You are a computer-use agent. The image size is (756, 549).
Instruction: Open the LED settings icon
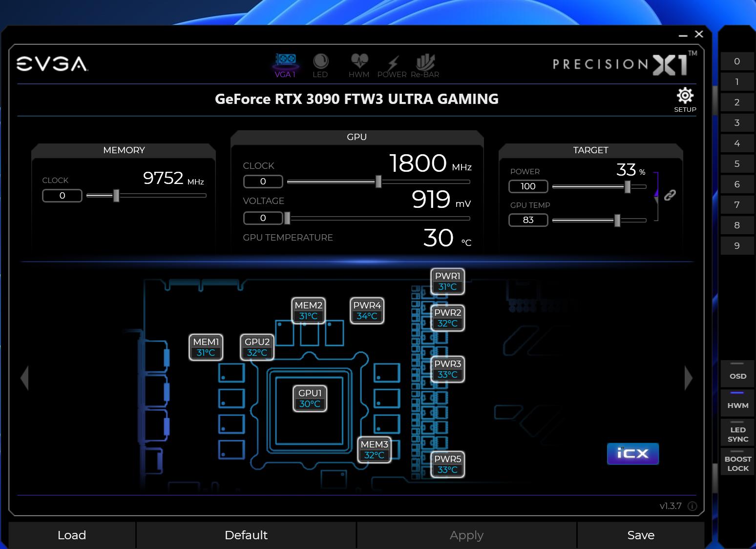click(320, 65)
